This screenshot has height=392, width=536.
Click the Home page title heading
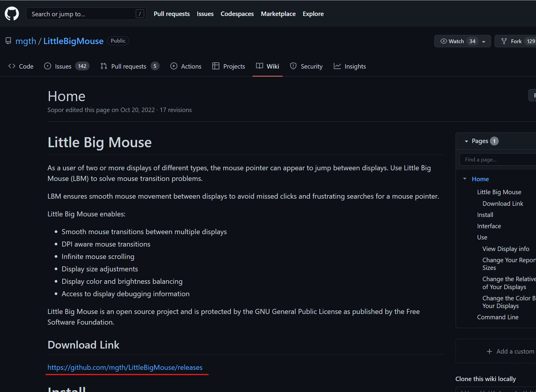tap(67, 96)
